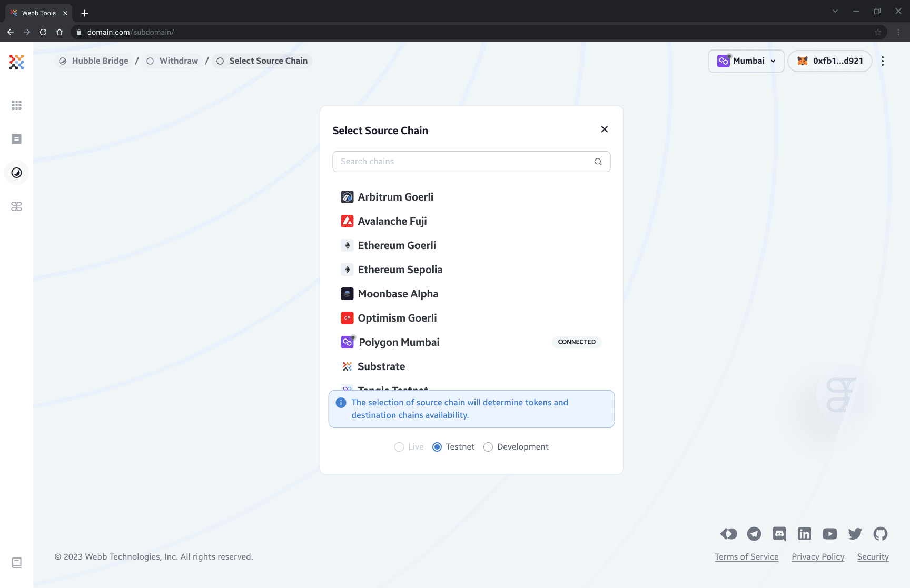Click the Select Source Chain breadcrumb
Viewport: 910px width, 588px height.
pyautogui.click(x=262, y=61)
